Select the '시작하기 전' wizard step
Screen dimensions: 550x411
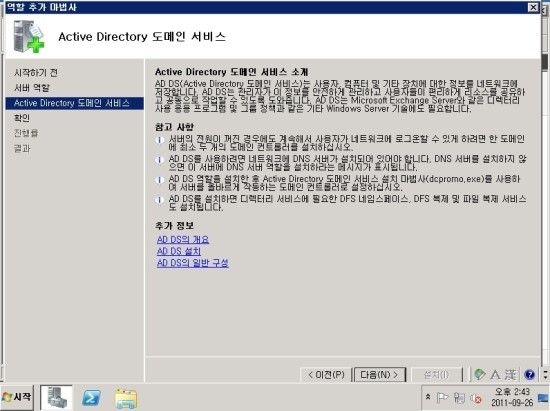pyautogui.click(x=36, y=73)
